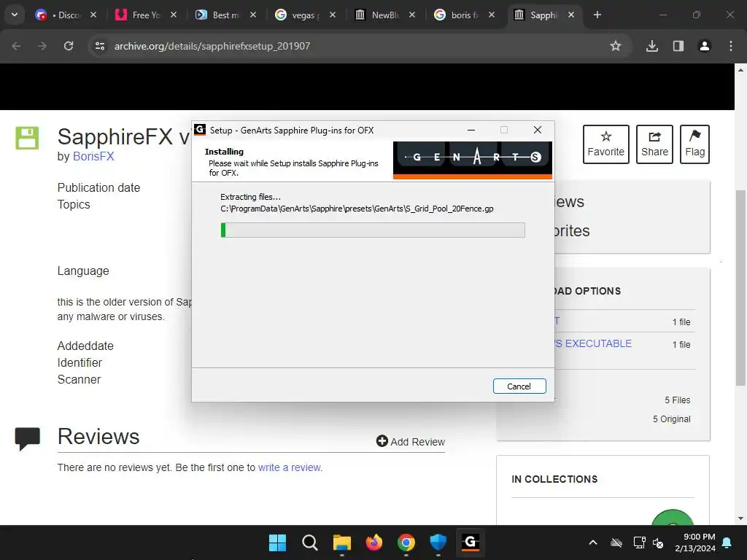Close the Free Yo browser tab
The image size is (747, 560).
pos(174,15)
